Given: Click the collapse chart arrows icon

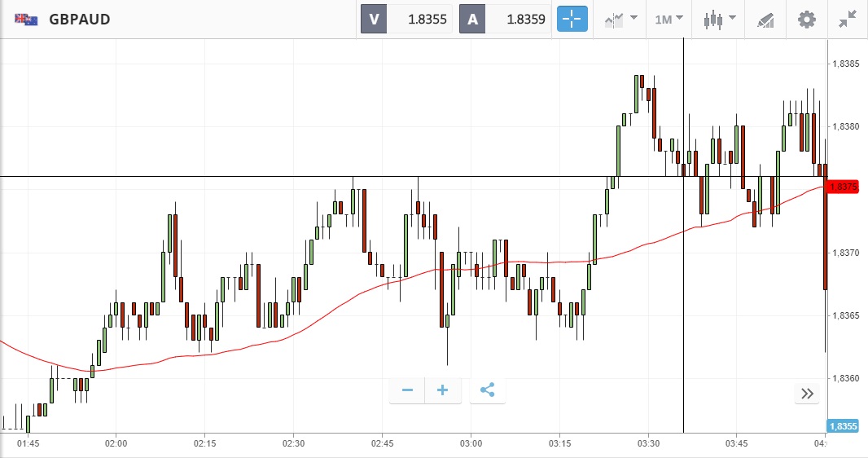Looking at the screenshot, I should 848,19.
